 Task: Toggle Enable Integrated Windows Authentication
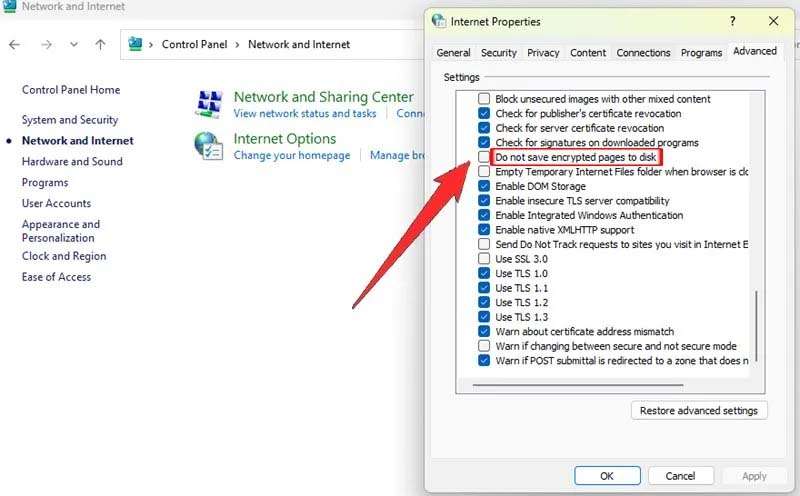tap(484, 215)
